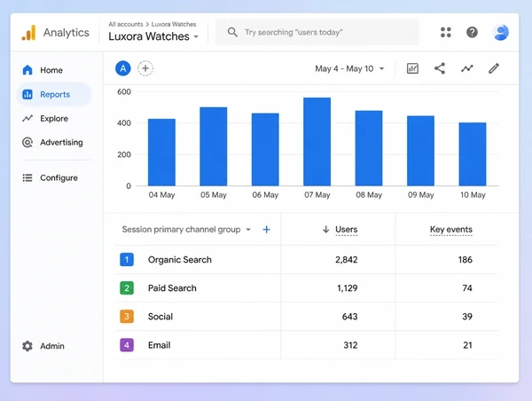The image size is (532, 401).
Task: Expand Session primary channel group dropdown
Action: [186, 230]
